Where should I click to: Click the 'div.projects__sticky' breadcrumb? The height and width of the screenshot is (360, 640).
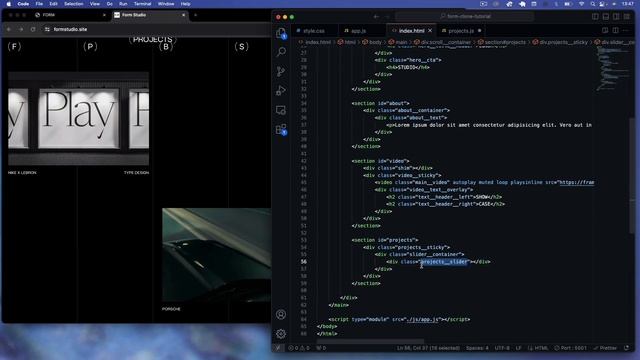pyautogui.click(x=561, y=42)
